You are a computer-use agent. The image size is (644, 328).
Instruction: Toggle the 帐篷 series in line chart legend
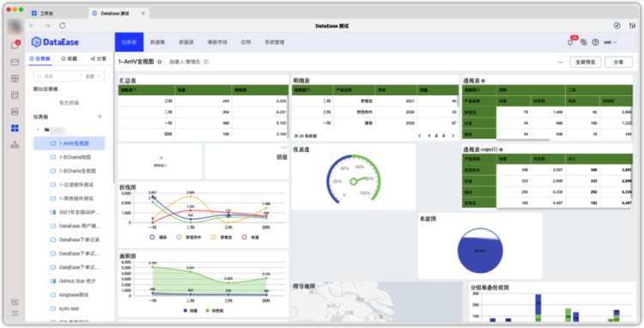tap(249, 237)
